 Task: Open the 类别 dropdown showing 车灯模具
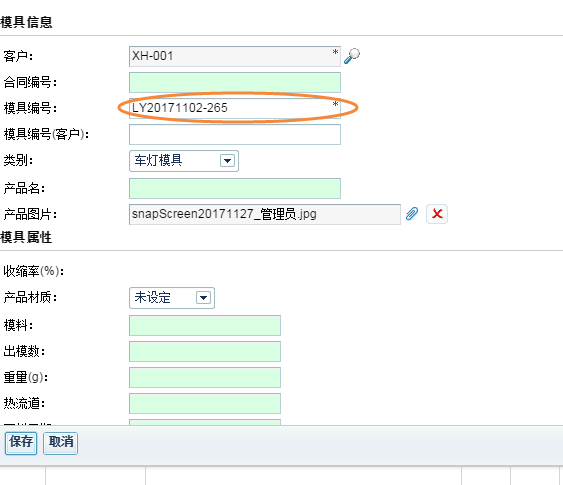tap(184, 161)
